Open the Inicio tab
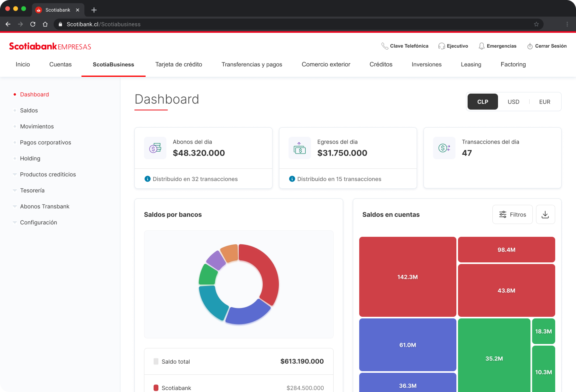Screen dimensions: 576x392 tap(23, 64)
